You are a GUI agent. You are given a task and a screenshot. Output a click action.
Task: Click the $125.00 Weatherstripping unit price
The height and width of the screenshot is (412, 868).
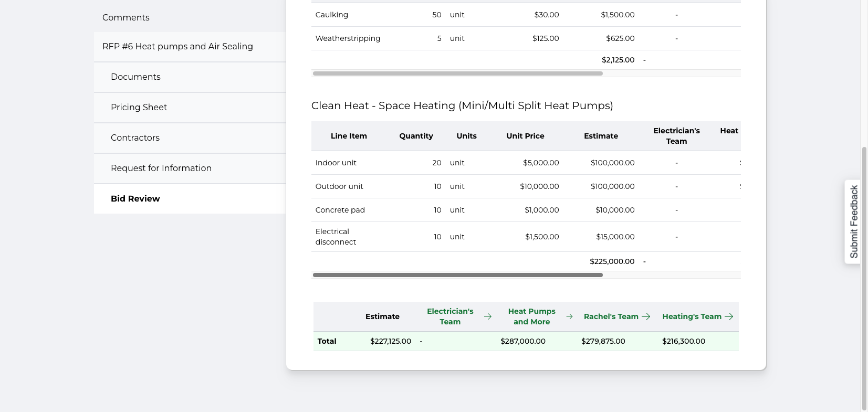(x=546, y=38)
